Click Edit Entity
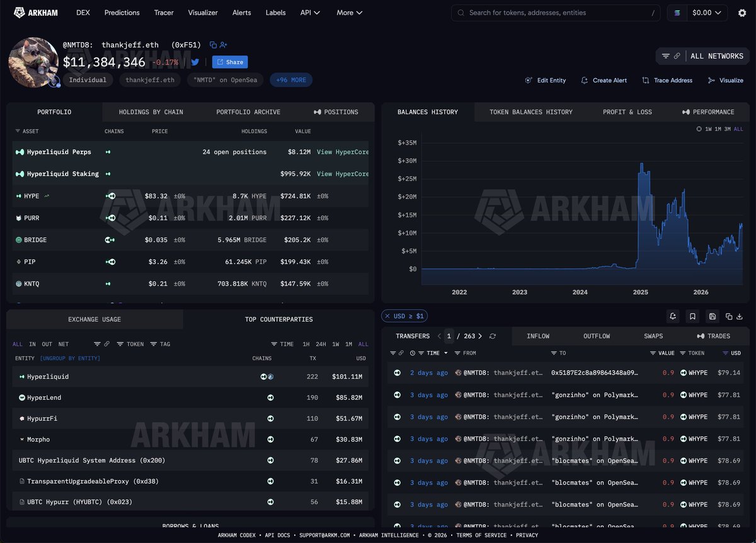The width and height of the screenshot is (756, 543). point(546,81)
